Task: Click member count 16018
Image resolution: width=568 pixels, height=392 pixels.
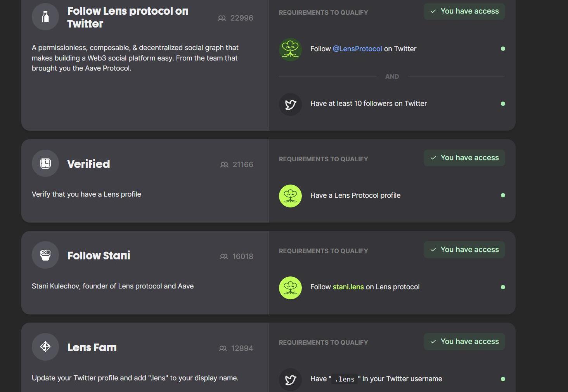Action: (x=243, y=257)
